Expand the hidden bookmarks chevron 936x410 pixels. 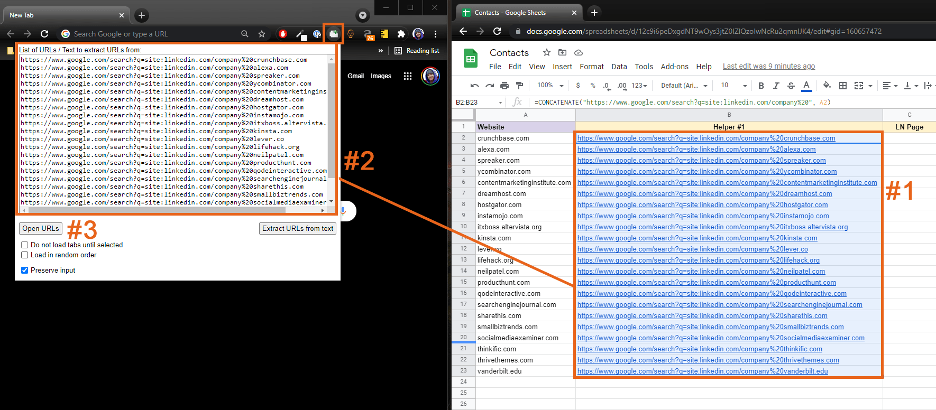[x=381, y=51]
